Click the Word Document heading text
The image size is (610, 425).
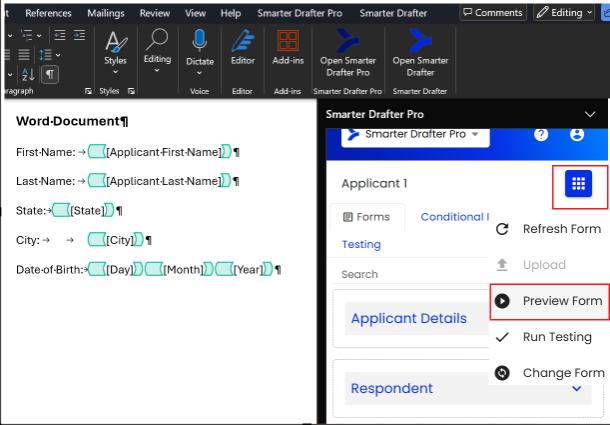(72, 121)
